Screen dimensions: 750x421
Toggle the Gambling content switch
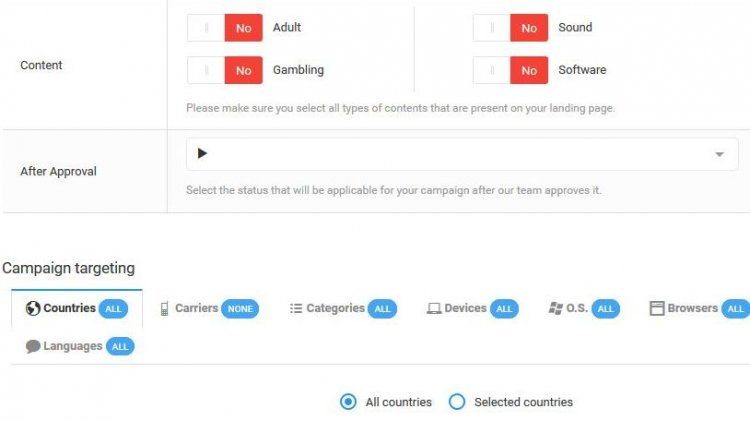click(224, 70)
